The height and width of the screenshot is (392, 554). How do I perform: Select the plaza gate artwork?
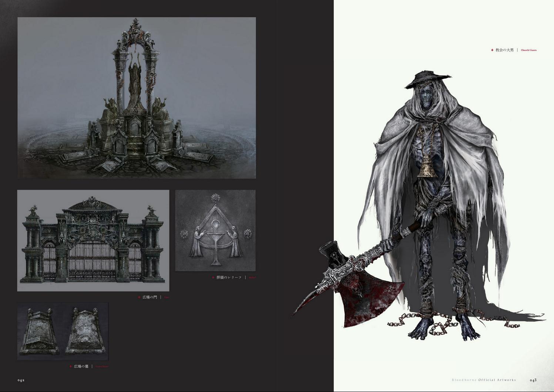point(93,241)
